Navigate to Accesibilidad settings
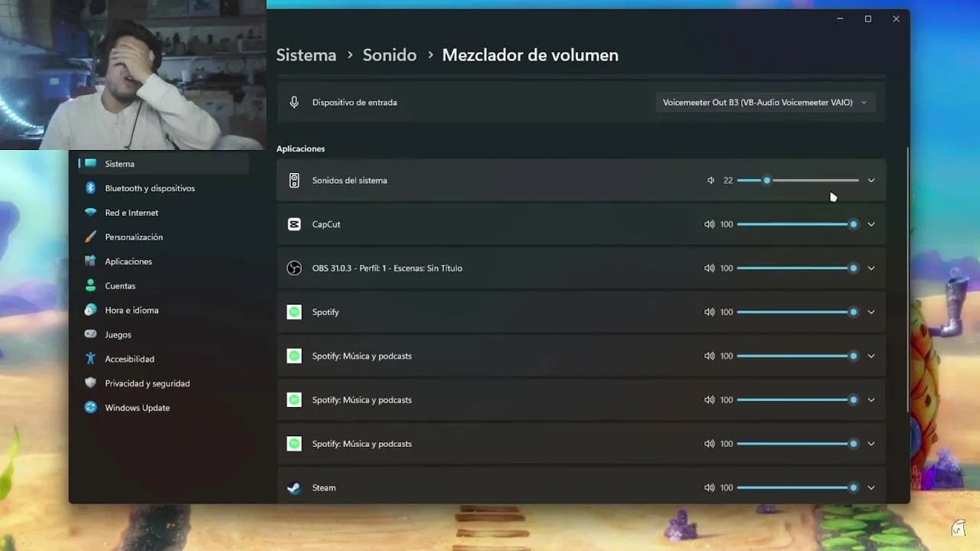Viewport: 980px width, 551px height. point(163,359)
